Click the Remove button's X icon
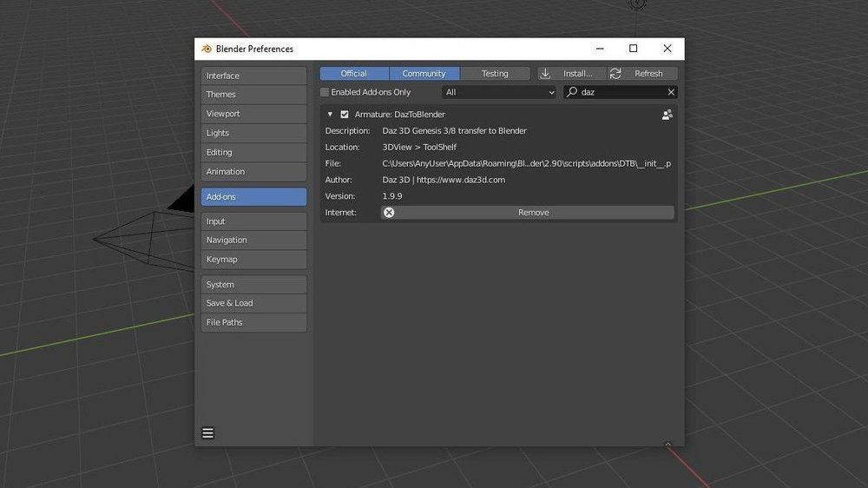The image size is (868, 488). (389, 213)
